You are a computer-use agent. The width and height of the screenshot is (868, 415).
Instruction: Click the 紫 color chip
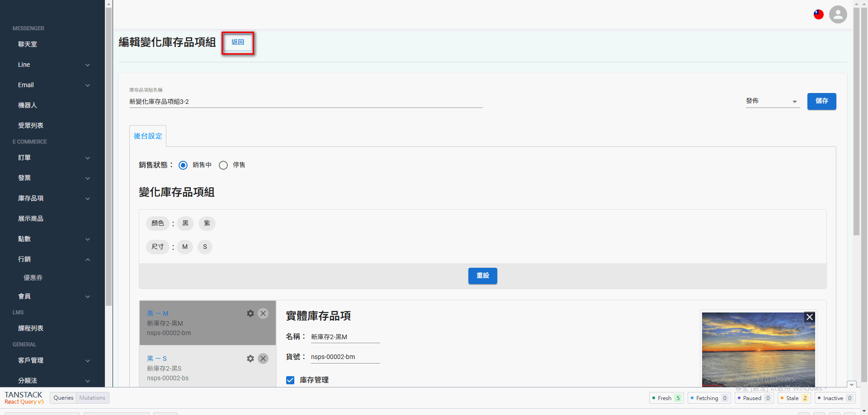click(x=207, y=224)
